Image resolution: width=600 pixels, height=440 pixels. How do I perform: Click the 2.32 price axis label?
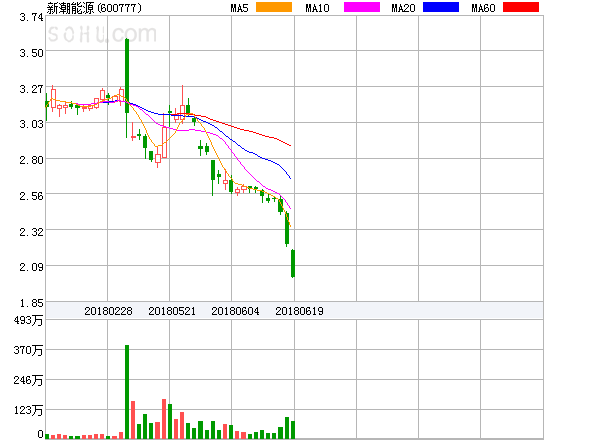point(31,231)
